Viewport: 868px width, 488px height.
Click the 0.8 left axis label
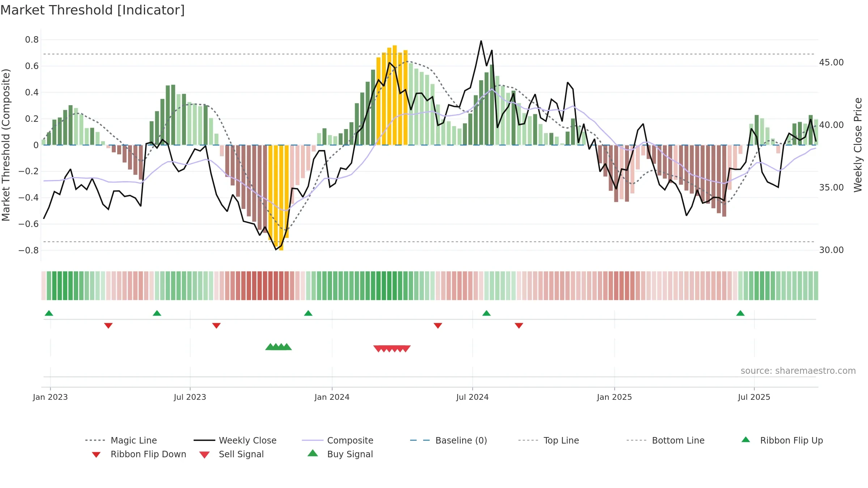coord(32,40)
